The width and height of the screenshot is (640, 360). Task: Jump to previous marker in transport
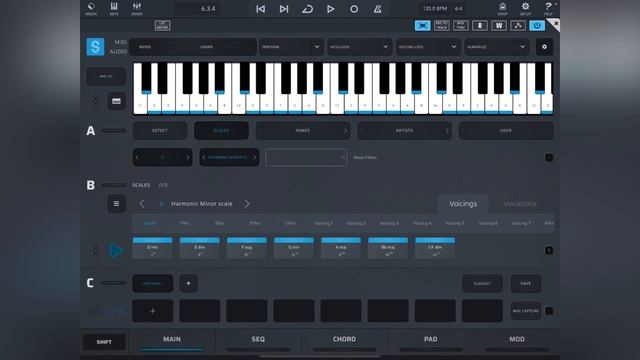(x=260, y=9)
